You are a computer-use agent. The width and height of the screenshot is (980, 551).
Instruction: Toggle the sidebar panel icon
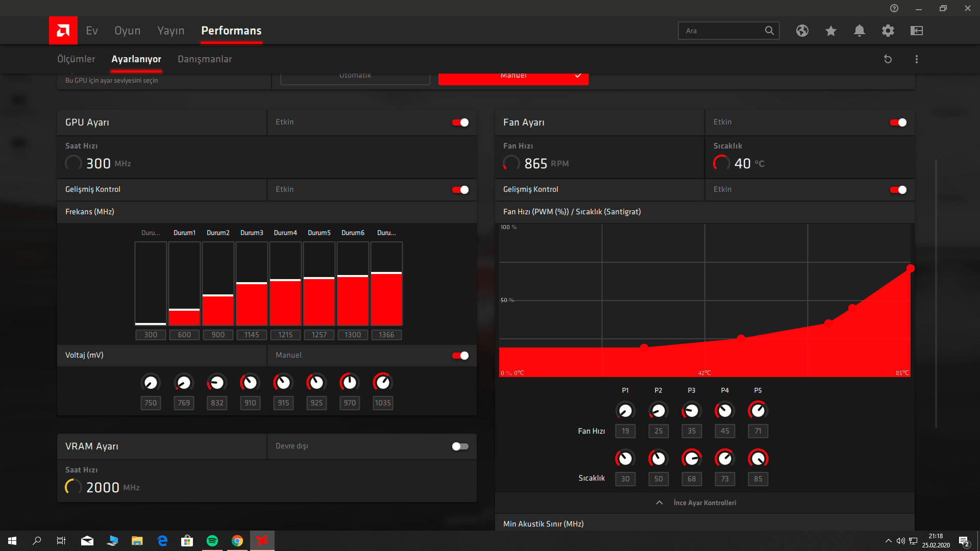click(917, 31)
